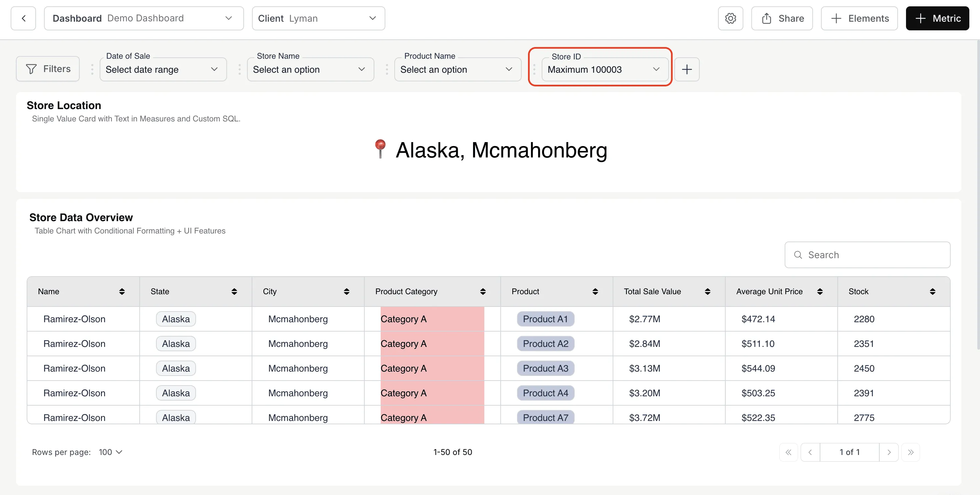
Task: Click the stock value 2450
Action: (864, 369)
